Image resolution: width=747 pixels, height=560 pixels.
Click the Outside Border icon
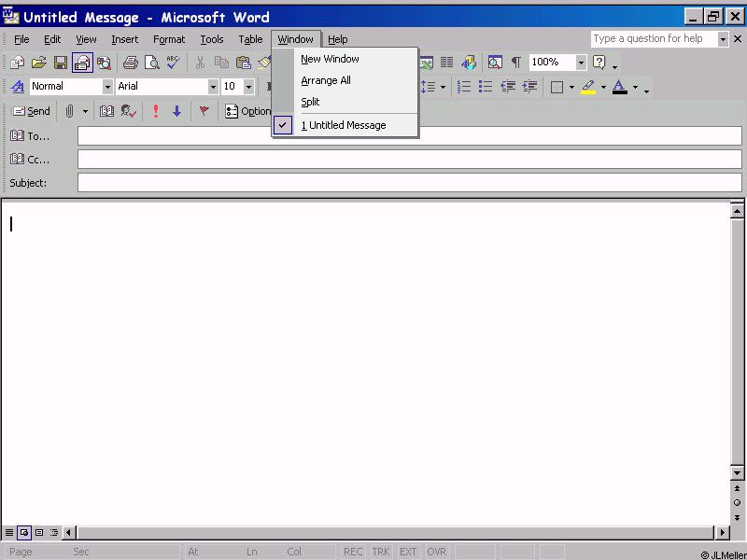pos(557,87)
